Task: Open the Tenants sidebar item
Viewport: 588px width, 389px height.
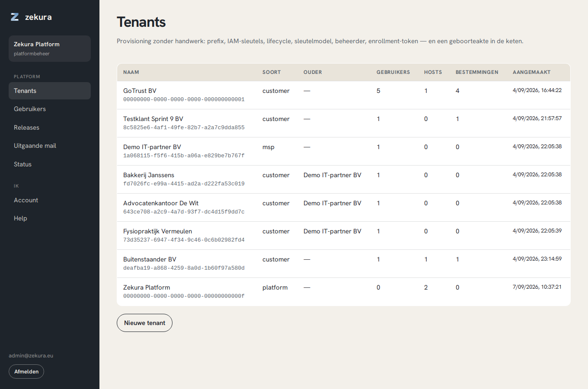Action: pos(50,91)
